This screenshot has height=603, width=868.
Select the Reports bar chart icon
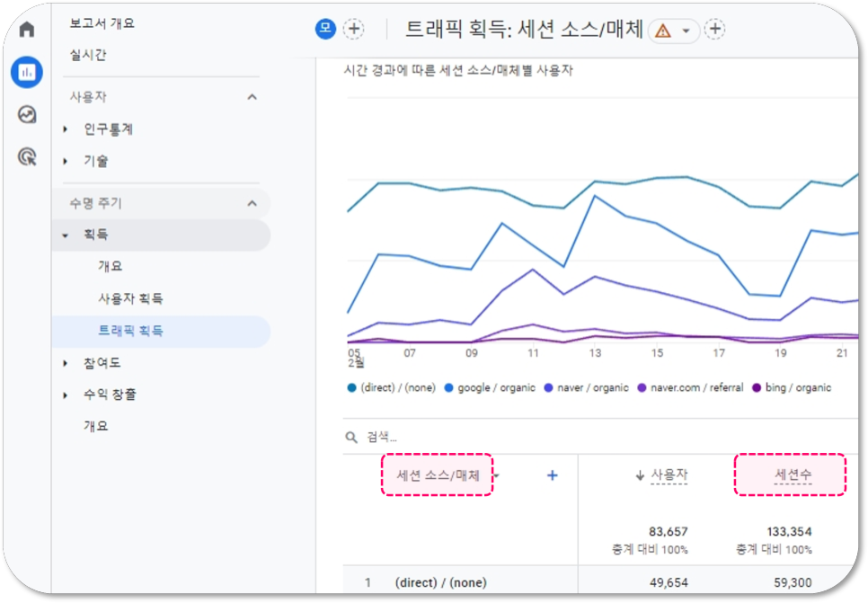point(27,72)
